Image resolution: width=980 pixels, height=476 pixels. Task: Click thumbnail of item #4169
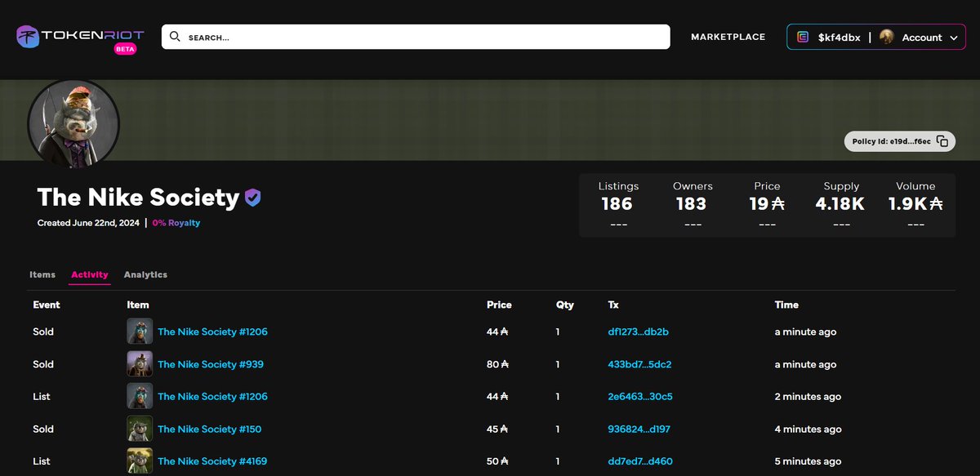coord(140,461)
